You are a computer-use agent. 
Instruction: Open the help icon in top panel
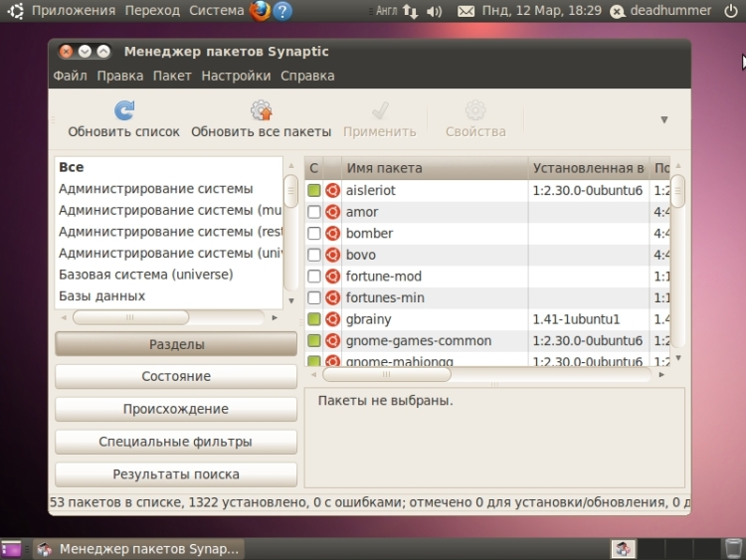[282, 11]
